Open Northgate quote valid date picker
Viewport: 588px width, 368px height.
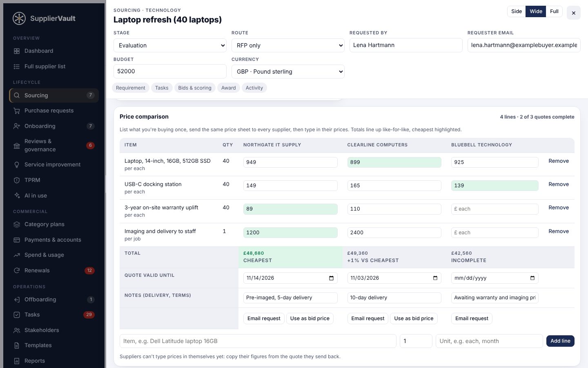[331, 278]
